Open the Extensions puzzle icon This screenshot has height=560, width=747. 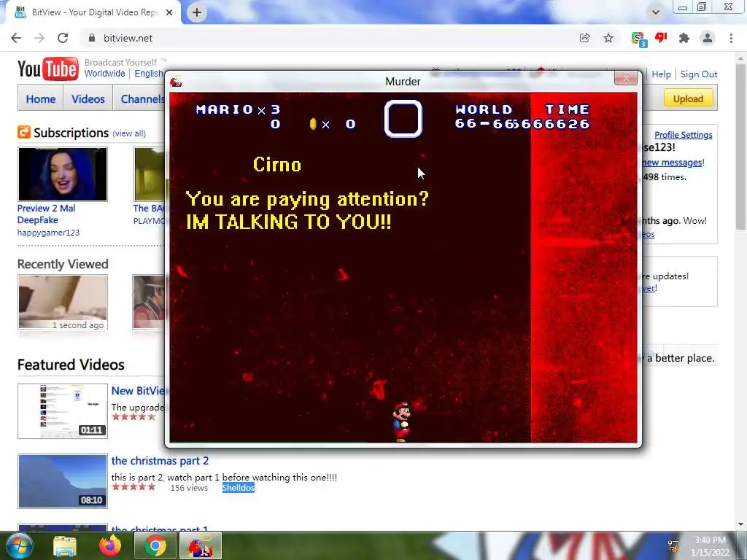684,38
